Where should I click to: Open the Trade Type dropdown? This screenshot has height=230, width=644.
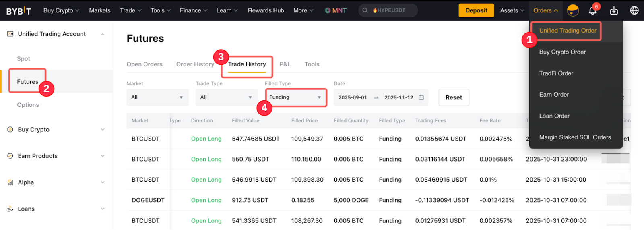click(226, 97)
